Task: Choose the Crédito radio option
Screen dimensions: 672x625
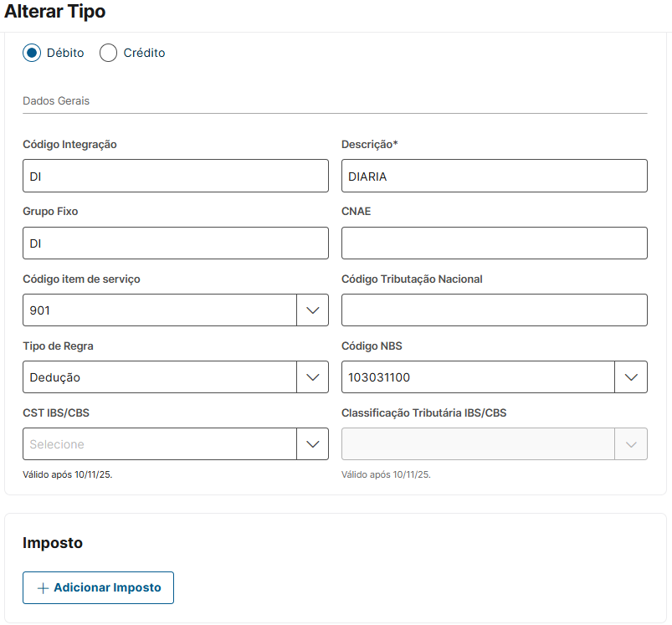Action: [x=108, y=53]
